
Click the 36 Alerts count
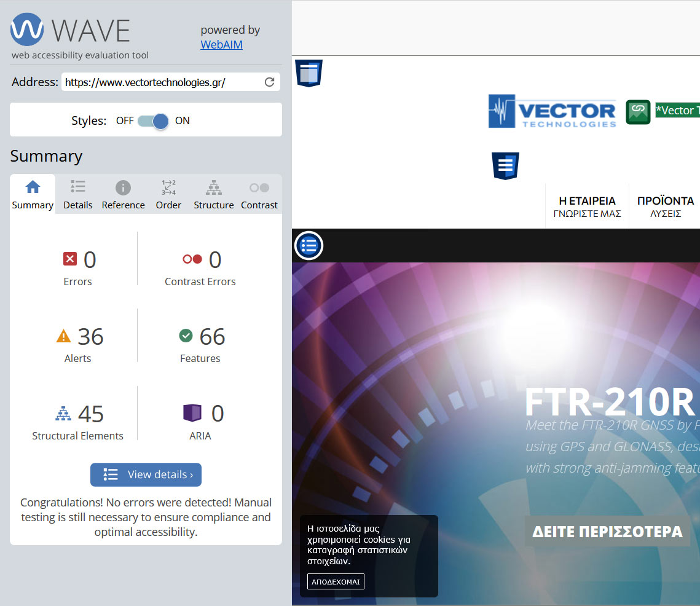[90, 336]
